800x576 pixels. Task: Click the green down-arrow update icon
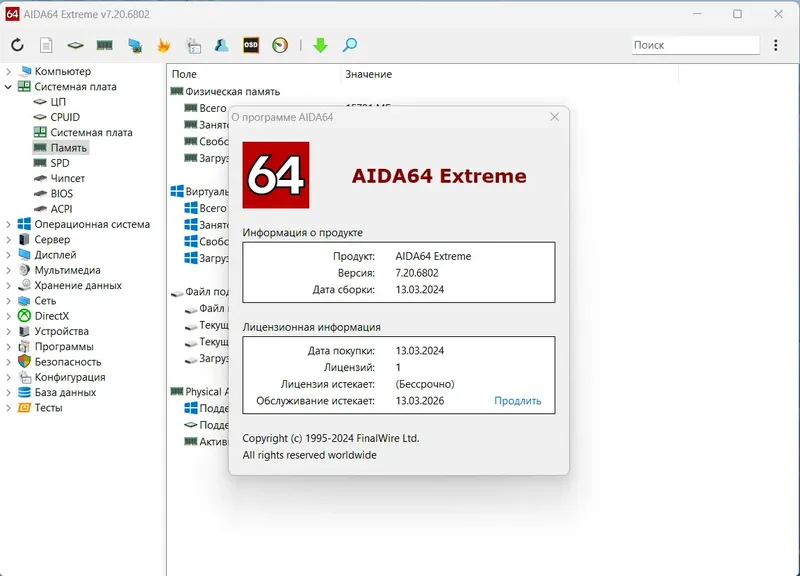[x=320, y=45]
